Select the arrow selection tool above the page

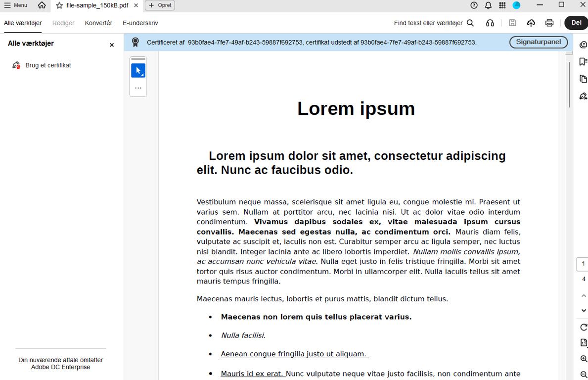[138, 70]
